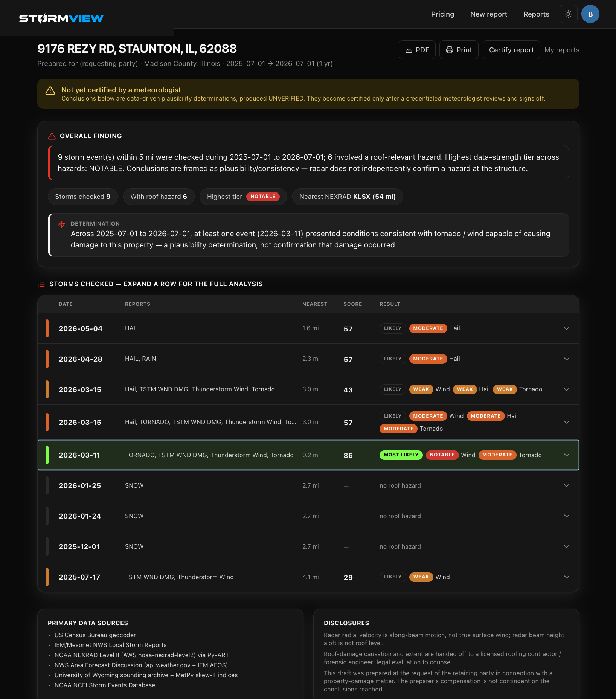Click the StormView logo
The width and height of the screenshot is (616, 699).
point(61,18)
